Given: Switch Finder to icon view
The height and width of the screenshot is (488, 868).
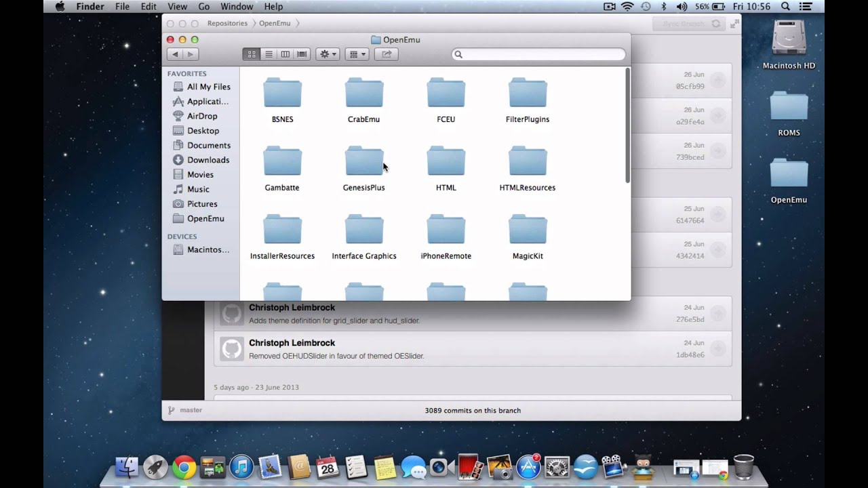Looking at the screenshot, I should click(x=252, y=54).
